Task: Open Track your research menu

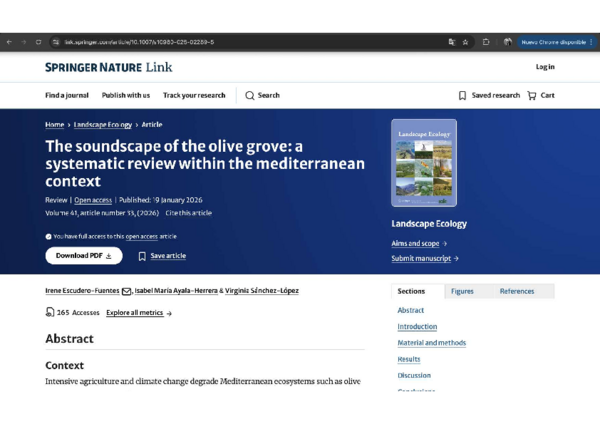Action: (x=194, y=95)
